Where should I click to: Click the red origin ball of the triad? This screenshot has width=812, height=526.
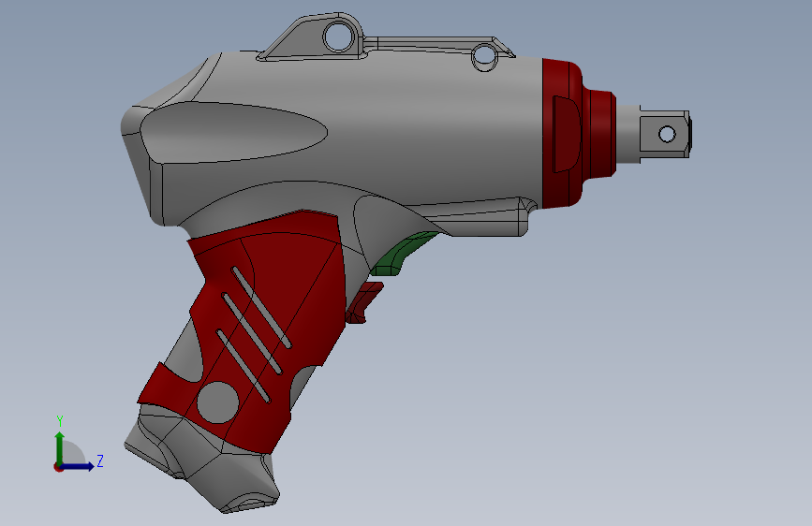(x=58, y=467)
